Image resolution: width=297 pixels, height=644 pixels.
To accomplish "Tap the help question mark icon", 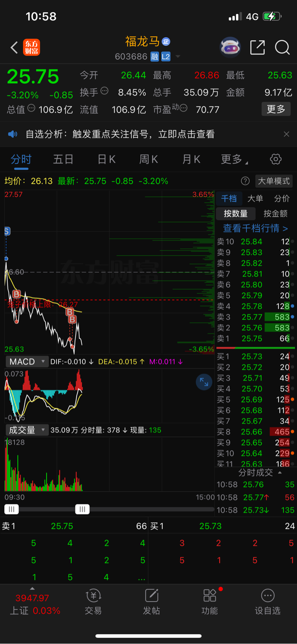I will 245,181.
